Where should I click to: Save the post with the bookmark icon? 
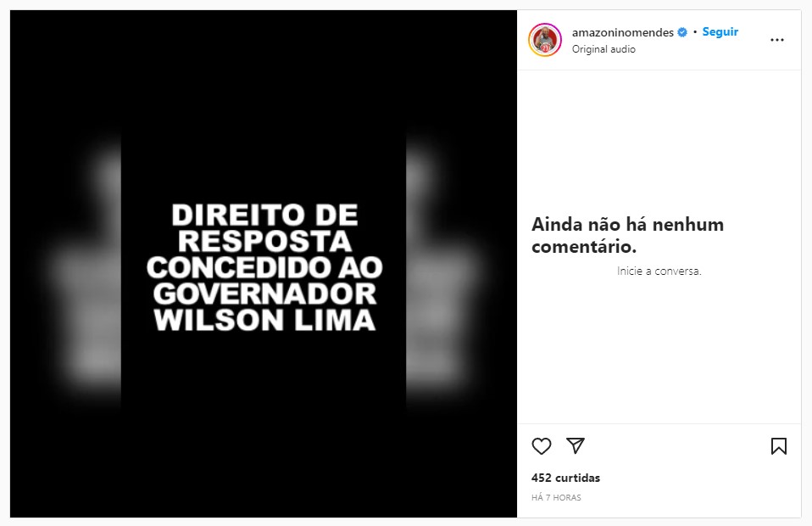(x=778, y=446)
